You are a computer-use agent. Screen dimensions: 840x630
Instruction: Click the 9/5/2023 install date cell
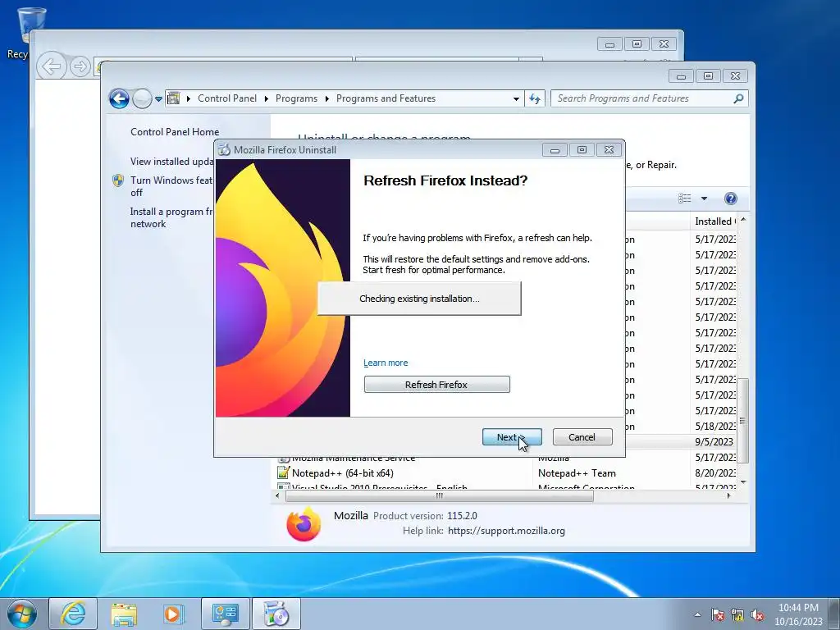714,442
